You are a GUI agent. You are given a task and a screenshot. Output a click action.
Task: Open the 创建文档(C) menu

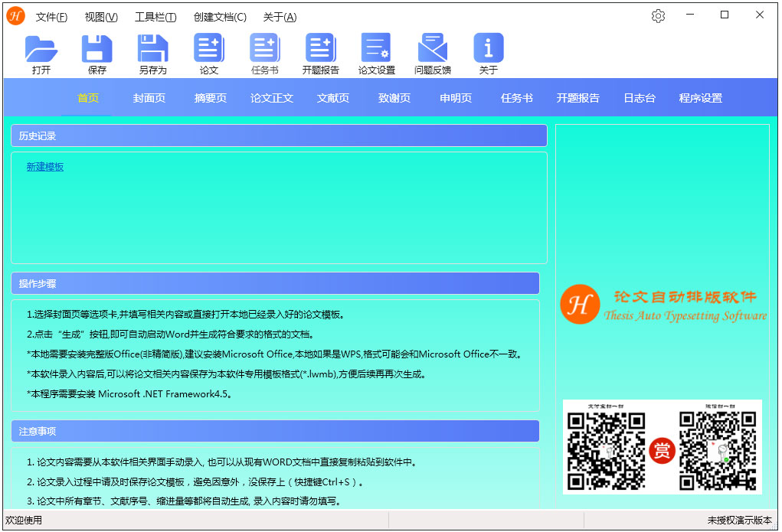220,17
